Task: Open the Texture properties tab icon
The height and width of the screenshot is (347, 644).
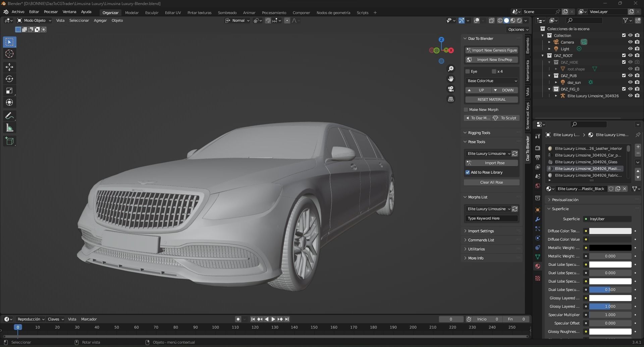Action: pos(538,278)
